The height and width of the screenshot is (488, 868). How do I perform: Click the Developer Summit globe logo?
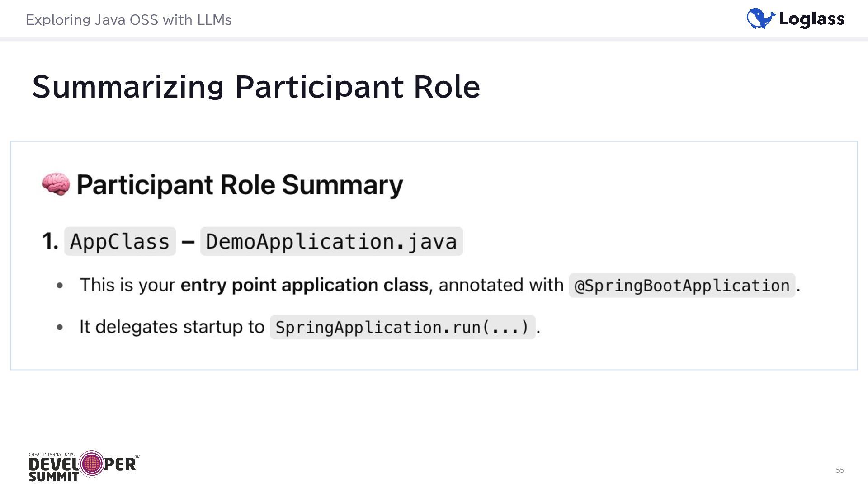click(x=92, y=464)
